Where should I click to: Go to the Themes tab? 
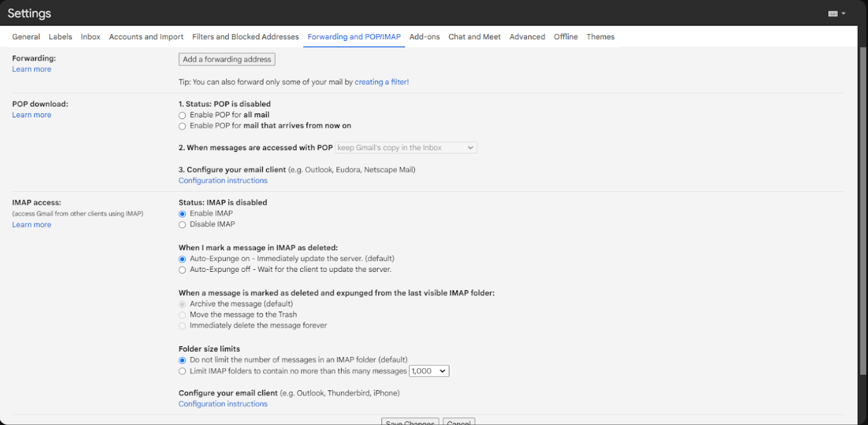pyautogui.click(x=600, y=37)
